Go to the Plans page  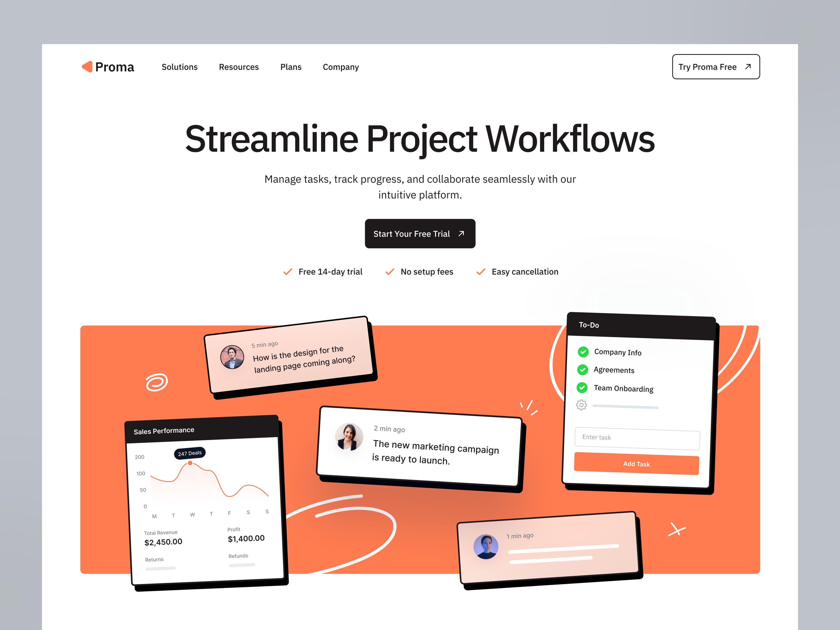point(291,67)
